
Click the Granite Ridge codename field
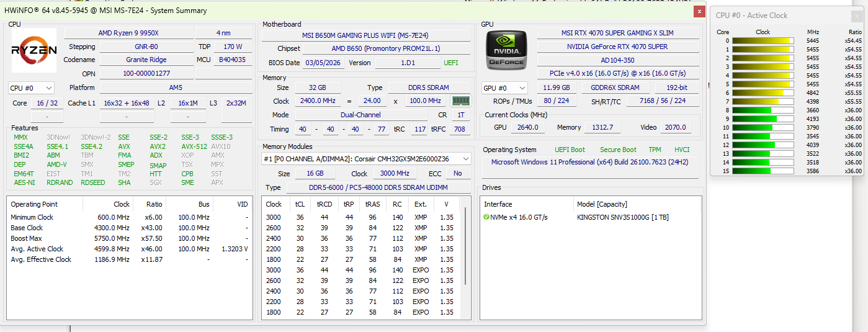click(x=146, y=60)
